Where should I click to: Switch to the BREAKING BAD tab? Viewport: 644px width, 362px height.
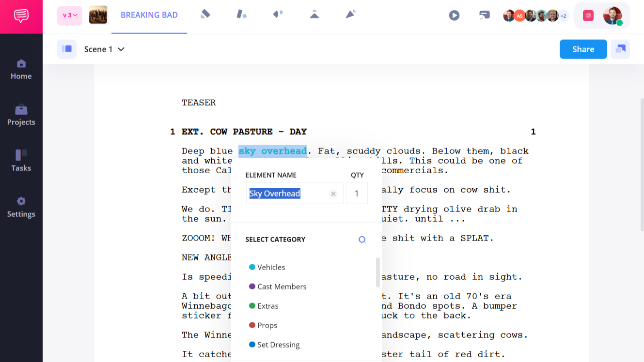click(x=149, y=15)
